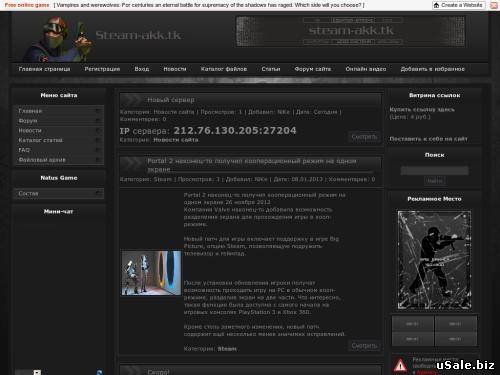Screen dimensions: 500x375
Task: Open Каталог файлов in the top navigation
Action: pos(224,69)
